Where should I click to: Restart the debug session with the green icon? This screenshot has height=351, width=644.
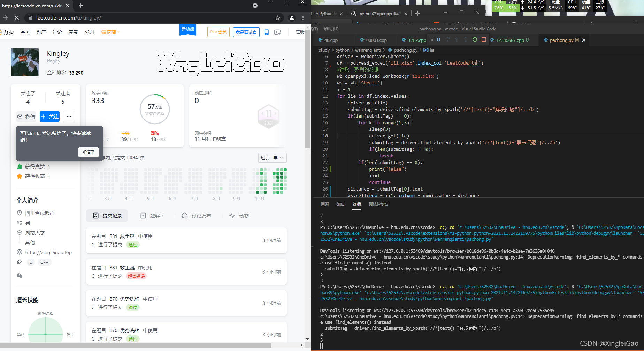pyautogui.click(x=475, y=39)
